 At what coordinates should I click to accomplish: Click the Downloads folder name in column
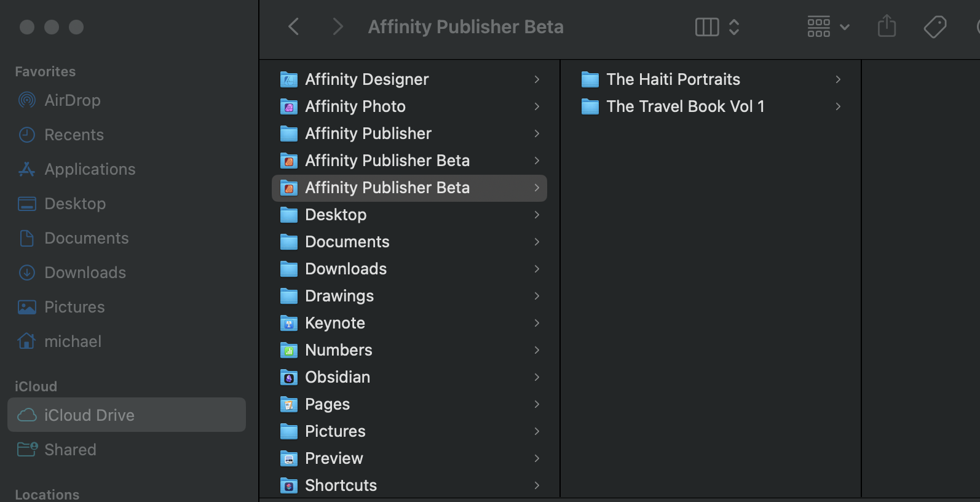click(x=346, y=269)
